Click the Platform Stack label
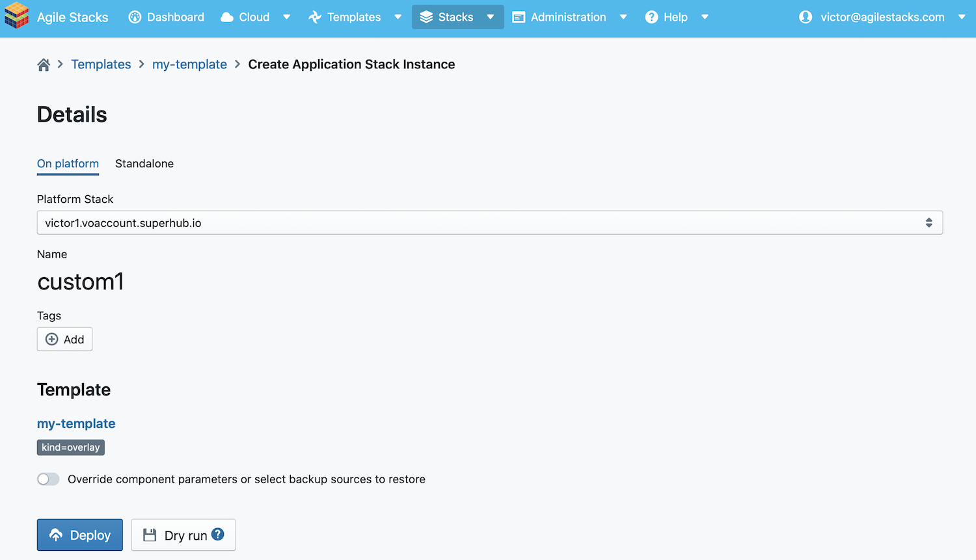976x560 pixels. pos(75,199)
